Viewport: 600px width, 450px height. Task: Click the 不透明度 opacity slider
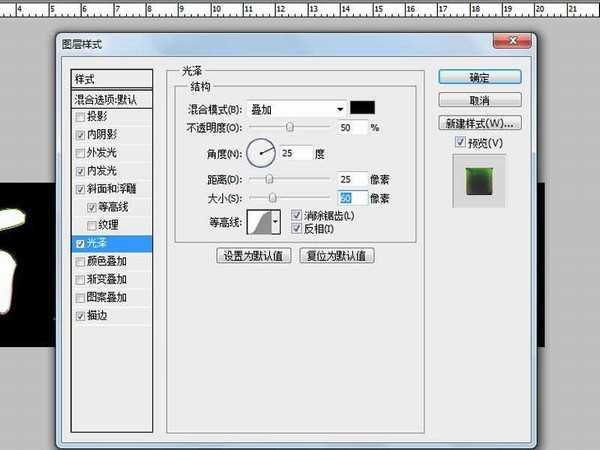click(290, 127)
